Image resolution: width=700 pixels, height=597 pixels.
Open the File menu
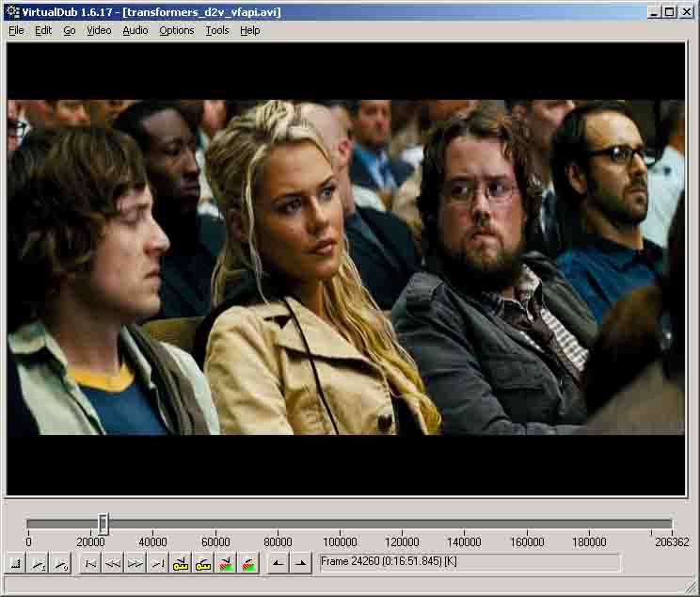(16, 30)
